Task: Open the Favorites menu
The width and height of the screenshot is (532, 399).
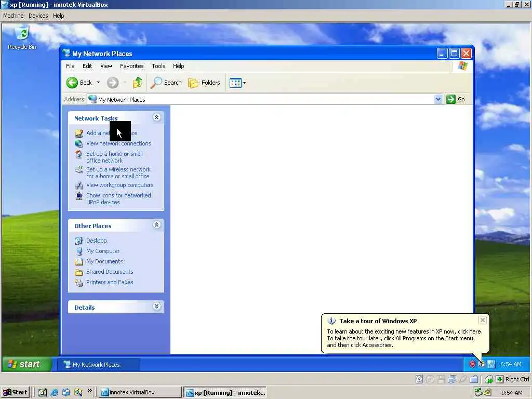Action: tap(131, 66)
